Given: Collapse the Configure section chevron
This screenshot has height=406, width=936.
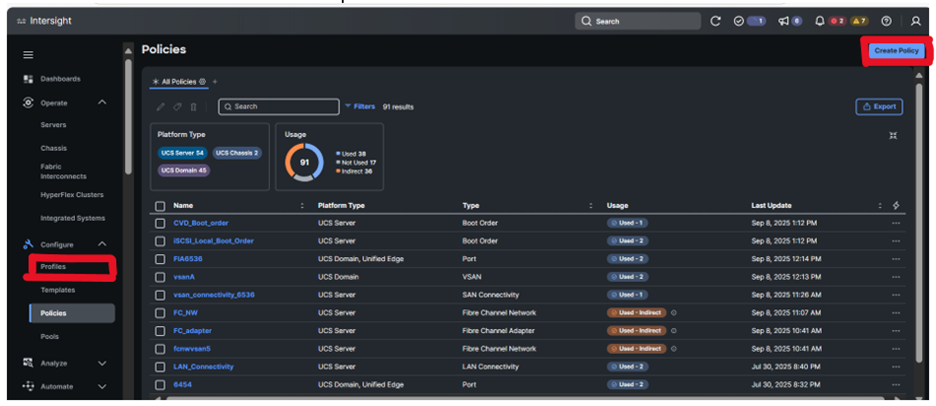Looking at the screenshot, I should (x=102, y=244).
